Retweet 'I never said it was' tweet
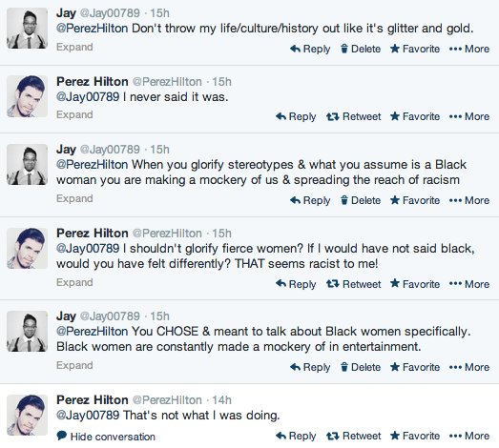The image size is (499, 448). (x=354, y=116)
